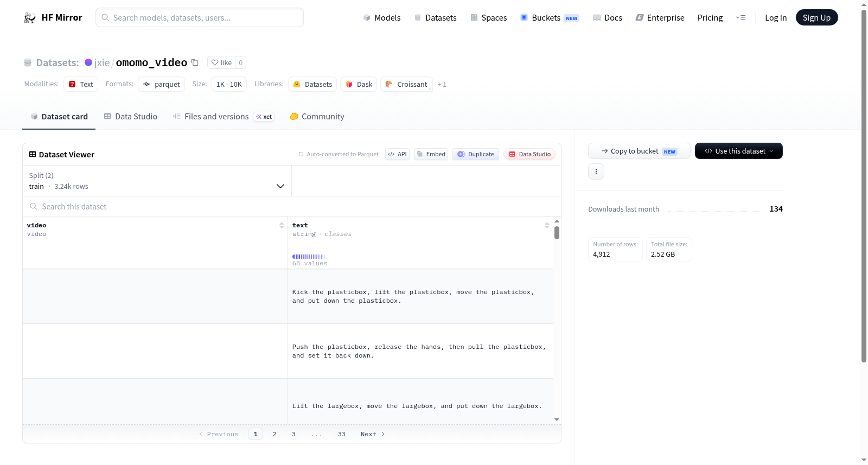
Task: Click the Sign Up button
Action: pyautogui.click(x=816, y=17)
